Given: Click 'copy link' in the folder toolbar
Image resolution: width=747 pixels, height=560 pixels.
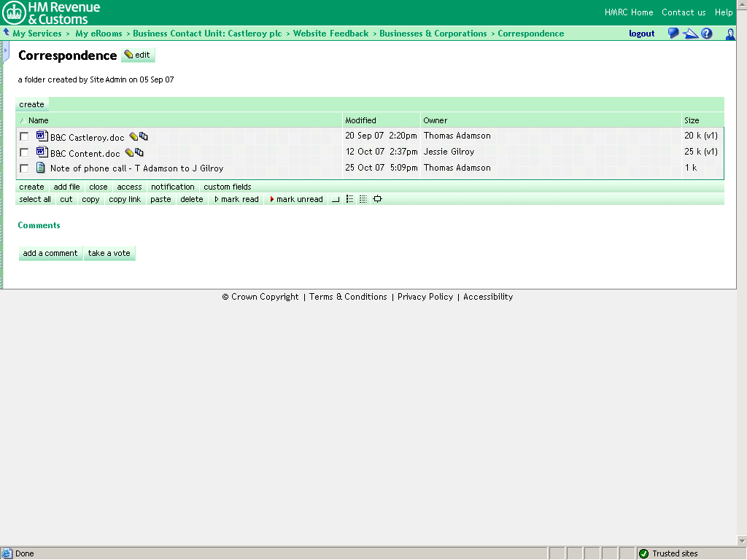Looking at the screenshot, I should tap(125, 199).
